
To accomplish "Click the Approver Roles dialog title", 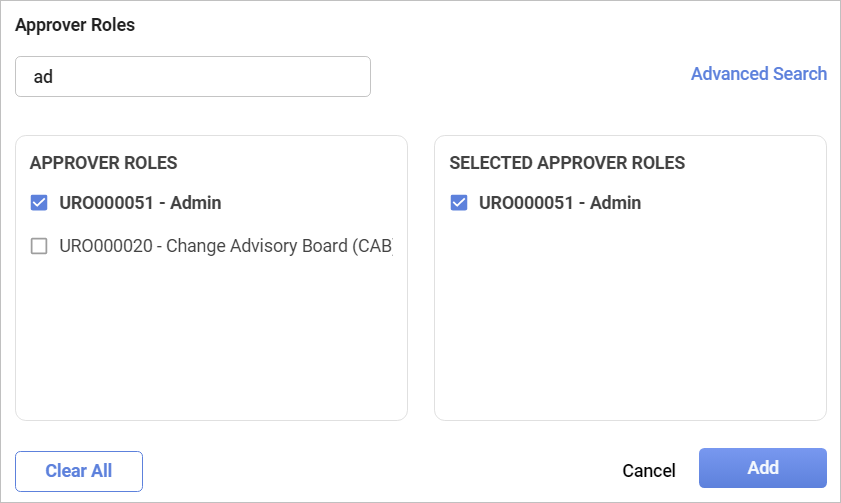I will point(75,26).
